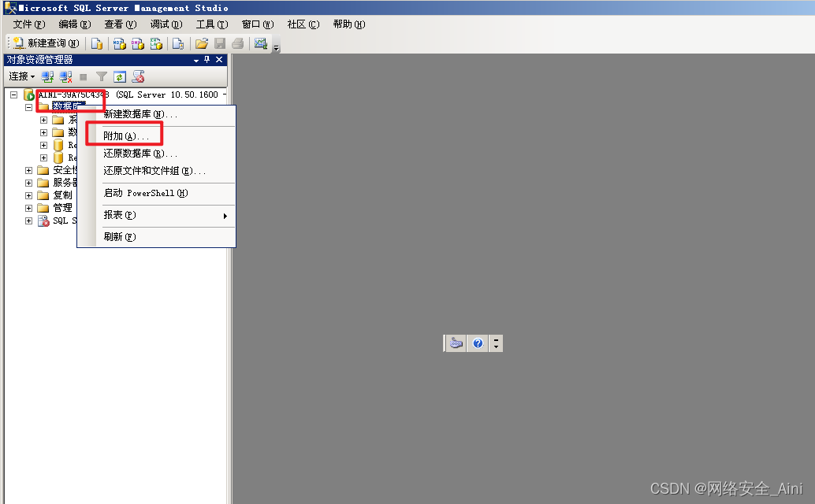This screenshot has width=815, height=504.
Task: Click the Analysis Services XMLA query icon
Action: tap(156, 43)
